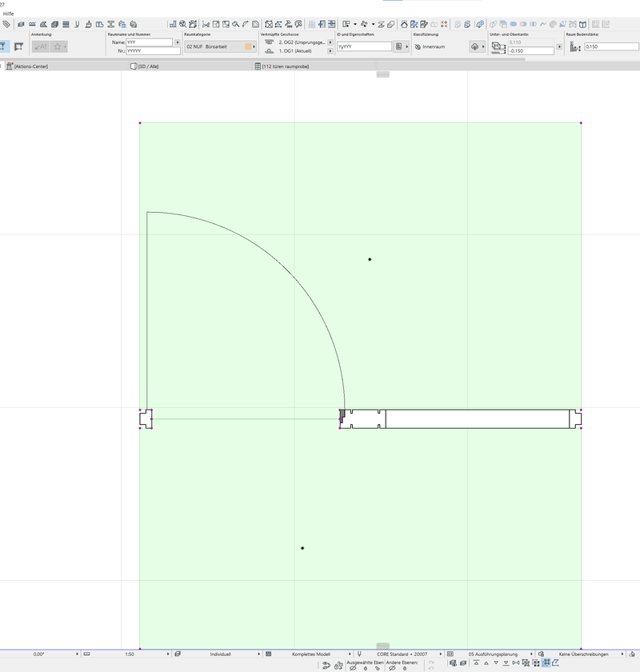
Task: Open the ID properties list dropdown button
Action: (402, 46)
